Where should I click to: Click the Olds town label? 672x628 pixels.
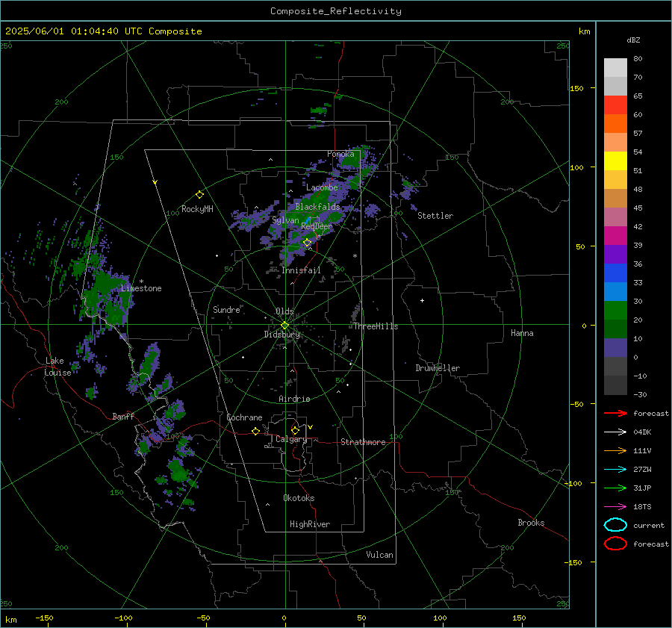point(284,311)
